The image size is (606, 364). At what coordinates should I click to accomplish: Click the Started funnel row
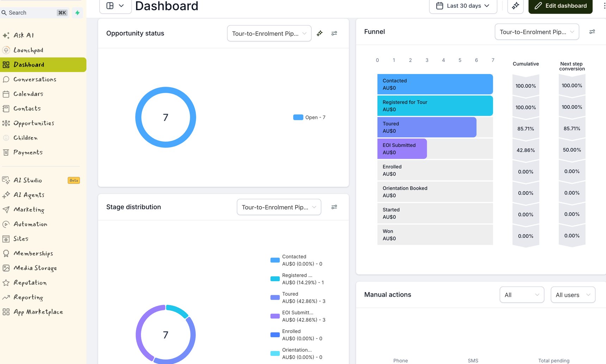tap(435, 213)
